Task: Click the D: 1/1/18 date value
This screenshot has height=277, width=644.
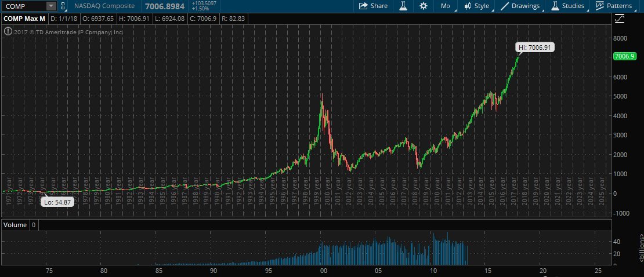Action: 64,19
